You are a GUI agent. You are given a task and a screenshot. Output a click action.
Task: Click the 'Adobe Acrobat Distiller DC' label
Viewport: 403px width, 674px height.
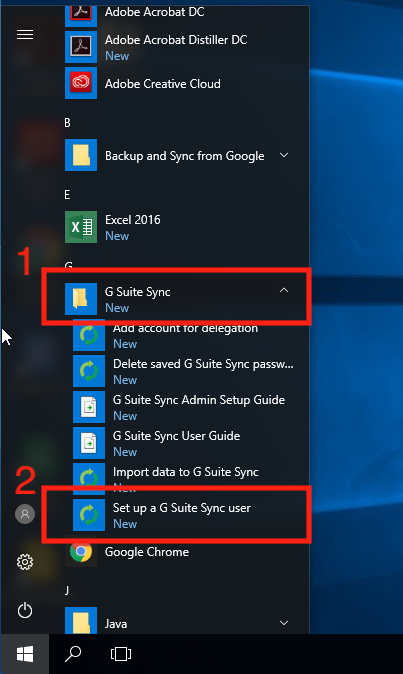pos(176,40)
